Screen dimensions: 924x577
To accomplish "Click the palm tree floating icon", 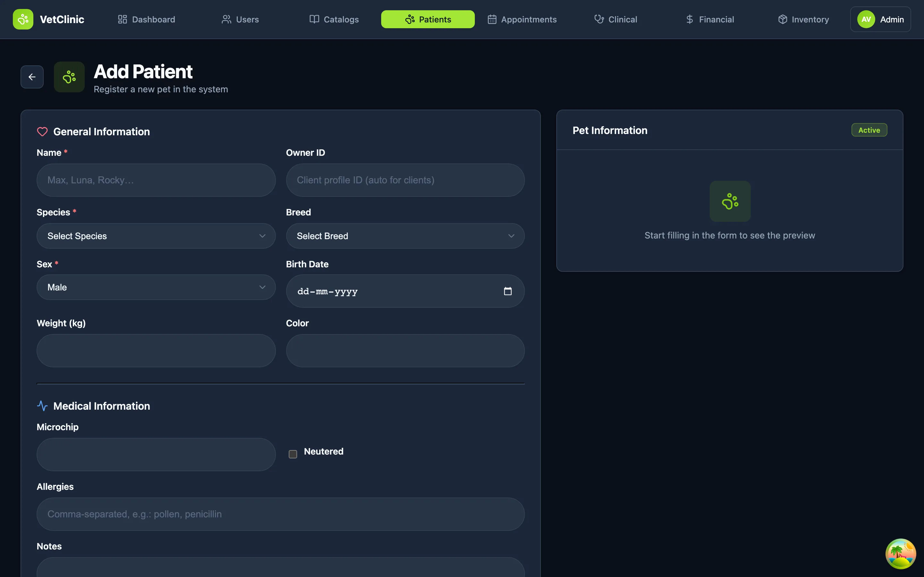I will pos(900,554).
